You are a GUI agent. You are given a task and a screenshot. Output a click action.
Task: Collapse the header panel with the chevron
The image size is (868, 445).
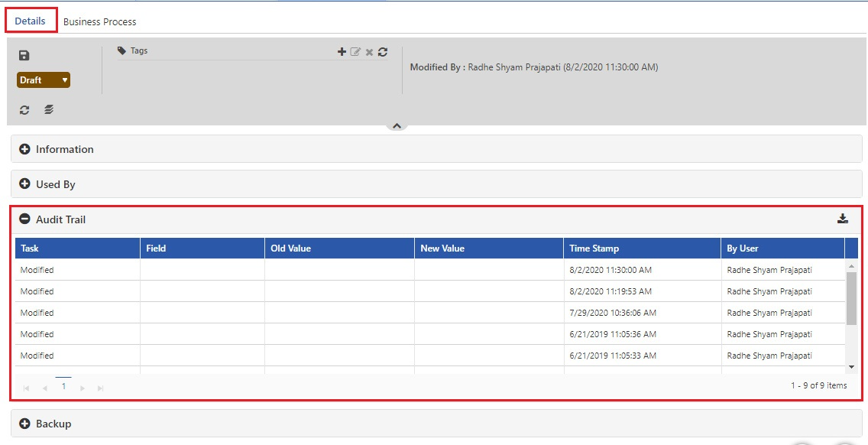[397, 126]
